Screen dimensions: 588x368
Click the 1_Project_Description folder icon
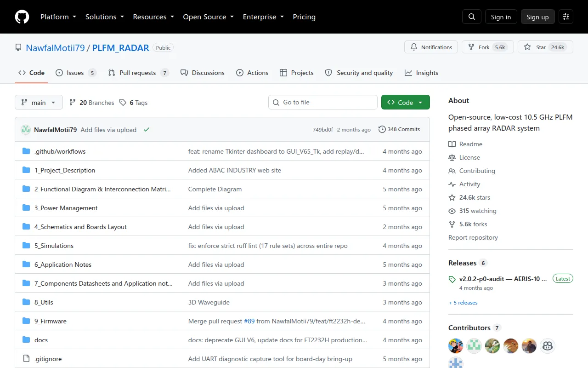click(26, 170)
